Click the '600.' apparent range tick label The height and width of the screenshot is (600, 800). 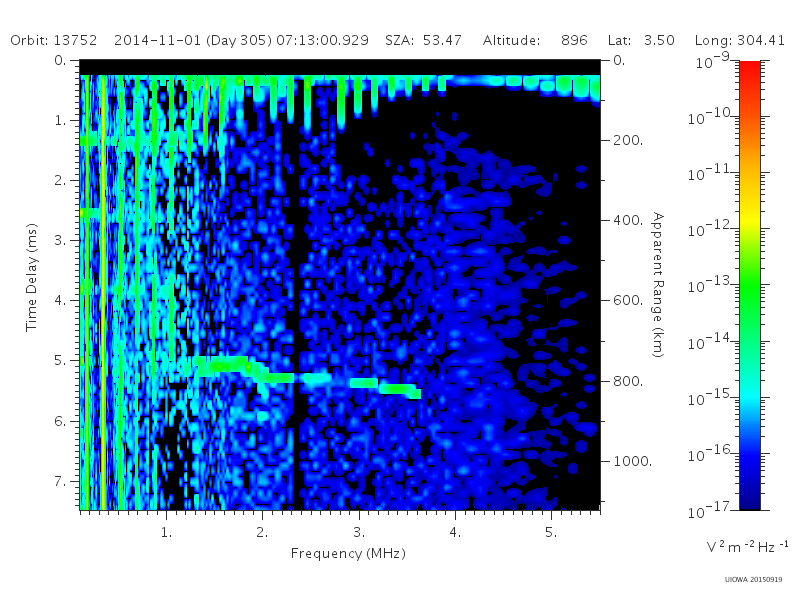[x=628, y=300]
